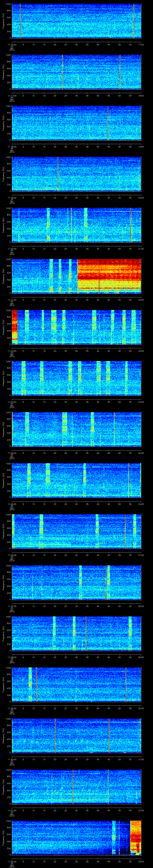Click the 11:19:00 start time label
Viewport: 153px width, 868px height.
coord(12,198)
